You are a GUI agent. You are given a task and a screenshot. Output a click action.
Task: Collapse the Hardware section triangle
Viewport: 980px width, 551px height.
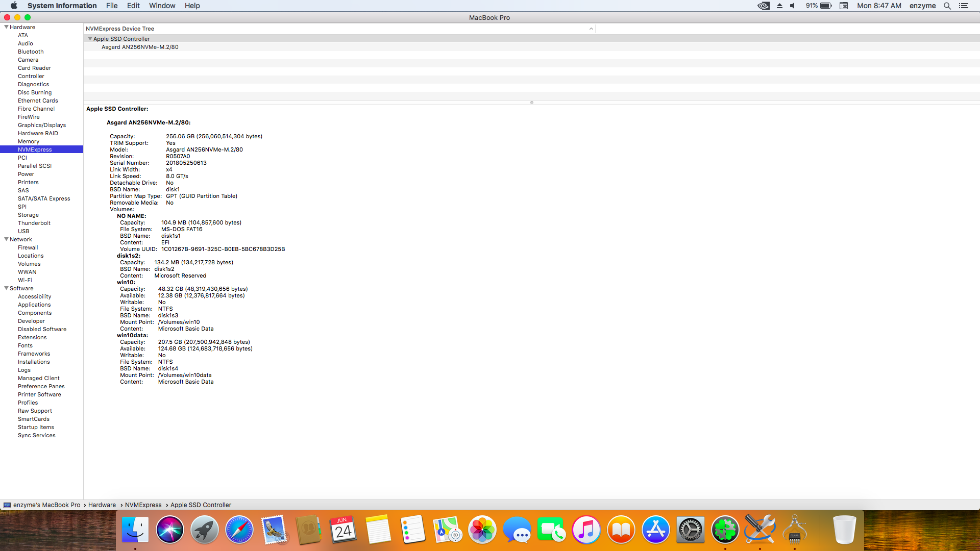[6, 27]
